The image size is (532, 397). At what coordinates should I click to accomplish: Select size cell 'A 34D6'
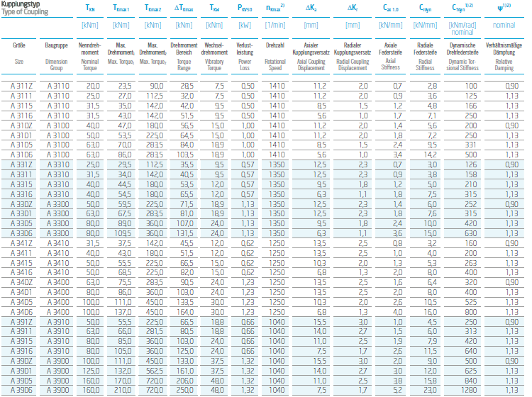click(21, 311)
